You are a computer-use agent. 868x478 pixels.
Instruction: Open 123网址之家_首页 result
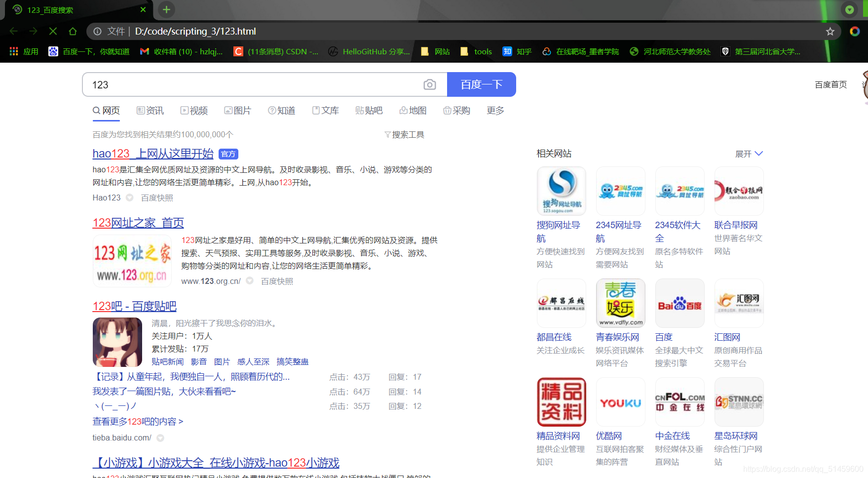138,223
